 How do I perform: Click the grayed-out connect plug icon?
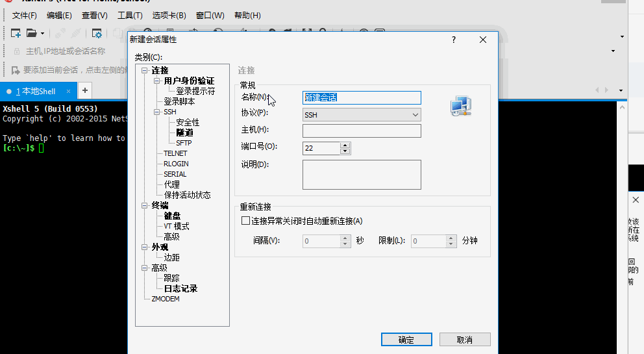[x=60, y=33]
